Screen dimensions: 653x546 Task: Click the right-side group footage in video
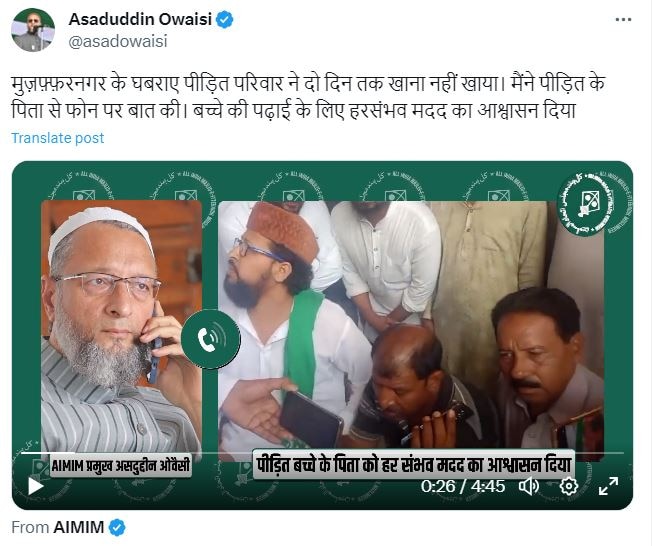pyautogui.click(x=411, y=327)
